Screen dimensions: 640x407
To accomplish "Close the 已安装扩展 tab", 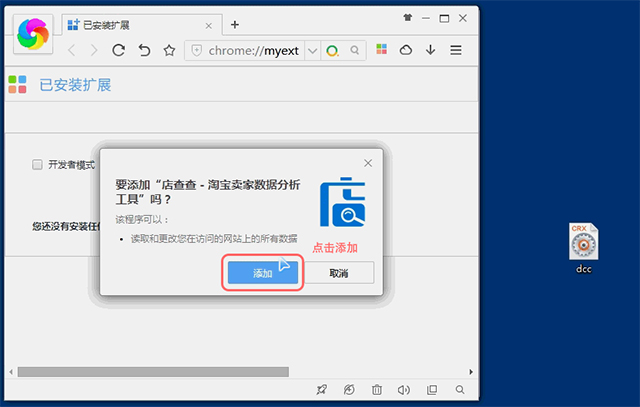I will 209,26.
